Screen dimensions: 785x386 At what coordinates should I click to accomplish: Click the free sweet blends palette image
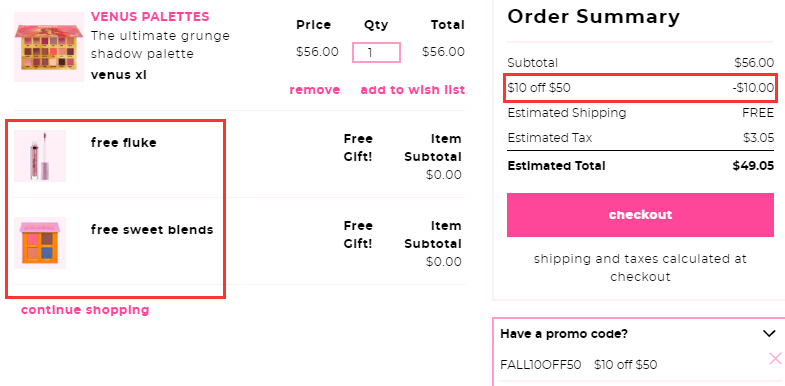(x=40, y=243)
